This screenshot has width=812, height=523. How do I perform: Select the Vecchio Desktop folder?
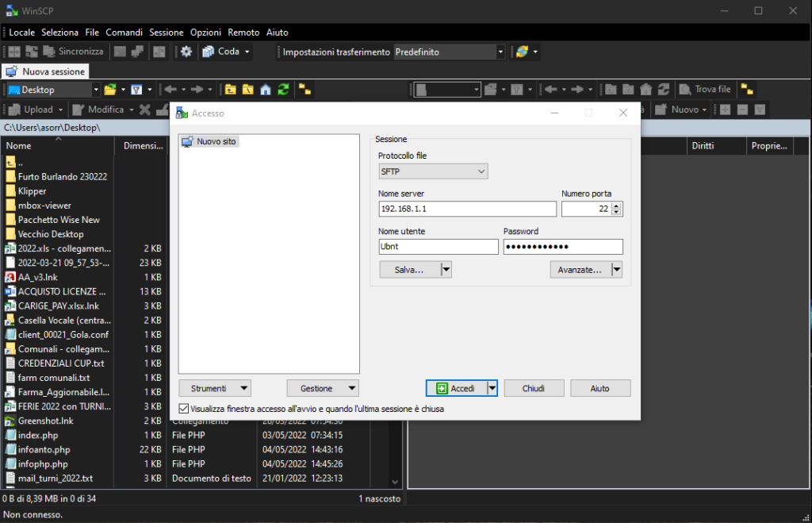tap(51, 234)
